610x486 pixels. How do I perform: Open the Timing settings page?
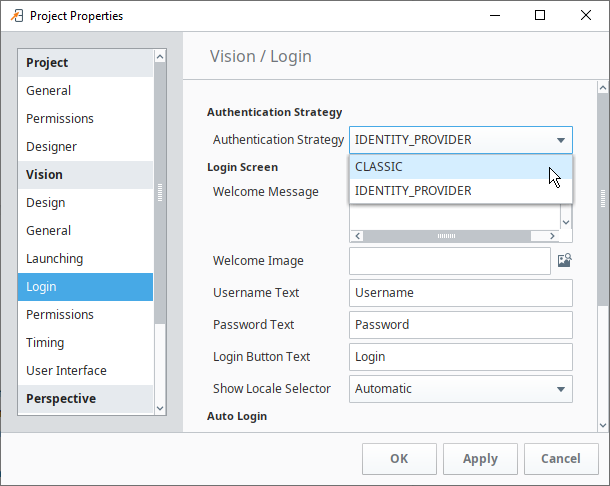click(x=85, y=343)
